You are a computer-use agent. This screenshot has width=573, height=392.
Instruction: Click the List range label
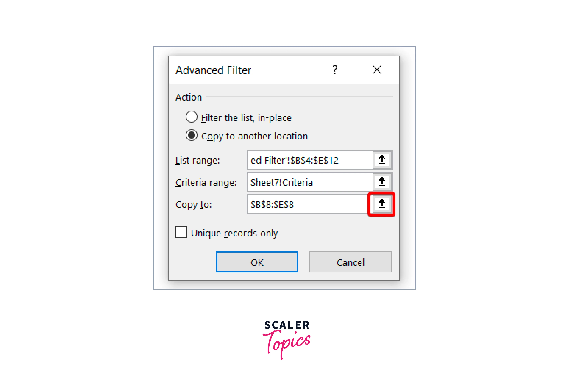198,161
